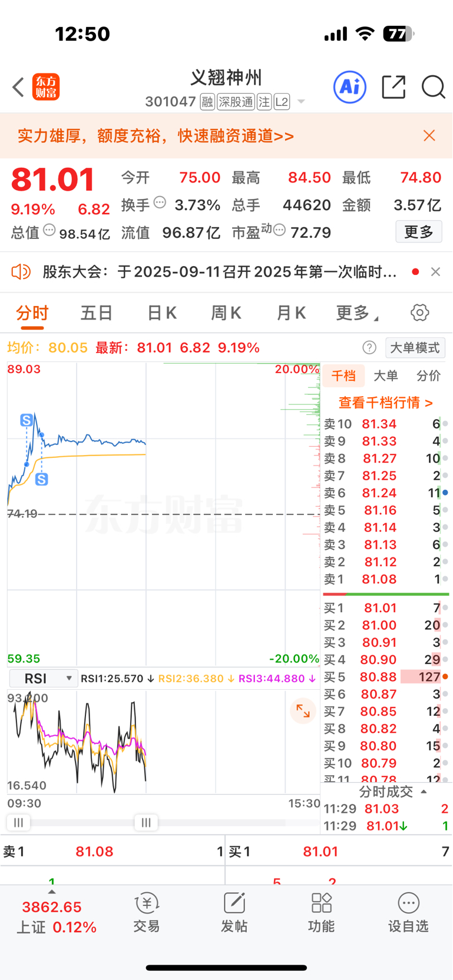
Task: Grab the left range slider handle
Action: (x=18, y=823)
